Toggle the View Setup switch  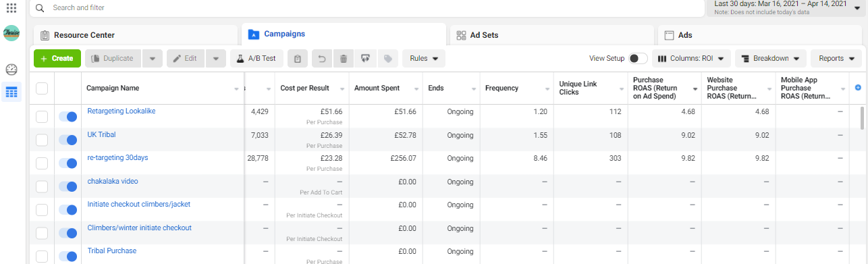638,59
